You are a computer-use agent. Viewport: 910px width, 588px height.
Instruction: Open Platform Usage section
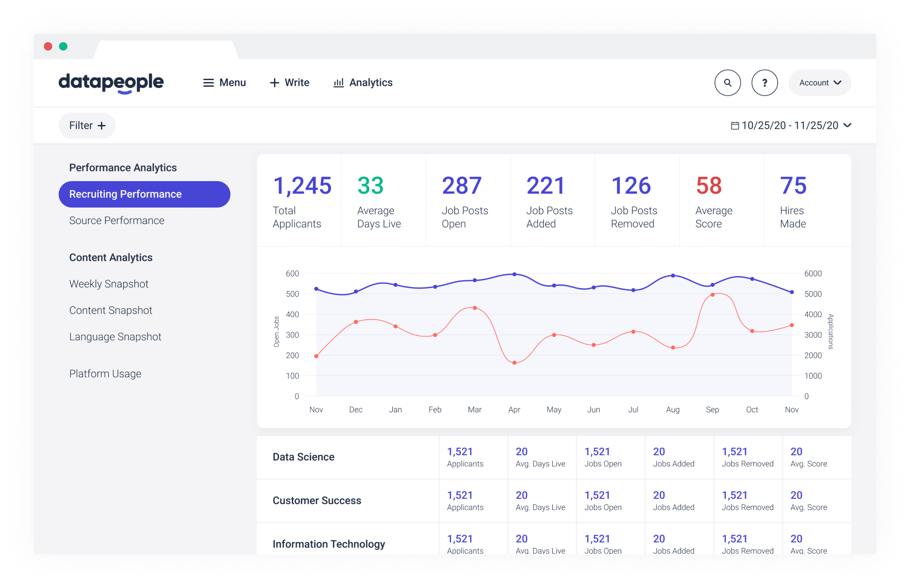(x=105, y=373)
